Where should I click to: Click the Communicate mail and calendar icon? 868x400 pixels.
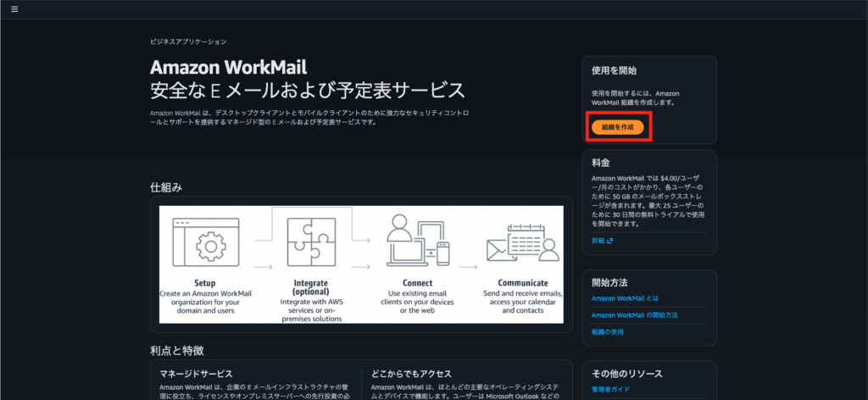(523, 243)
